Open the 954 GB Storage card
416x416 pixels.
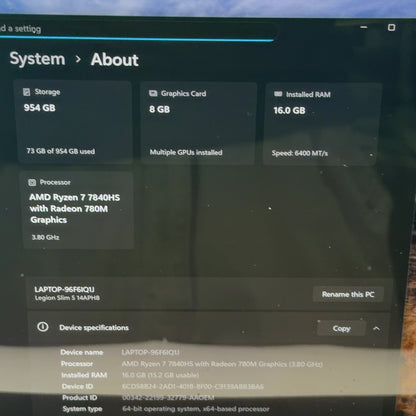[x=75, y=121]
